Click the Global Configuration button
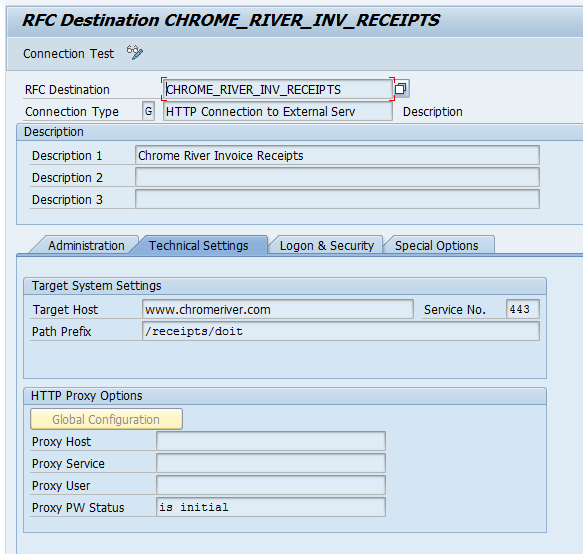 pyautogui.click(x=106, y=419)
